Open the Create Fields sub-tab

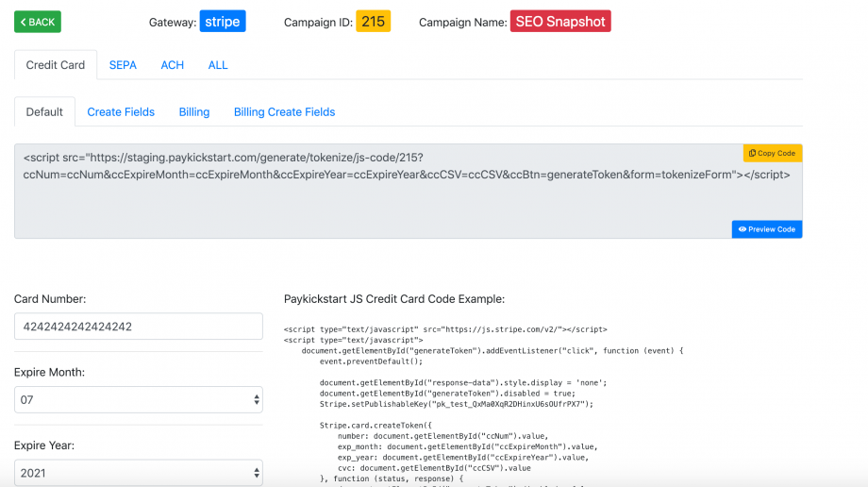121,112
